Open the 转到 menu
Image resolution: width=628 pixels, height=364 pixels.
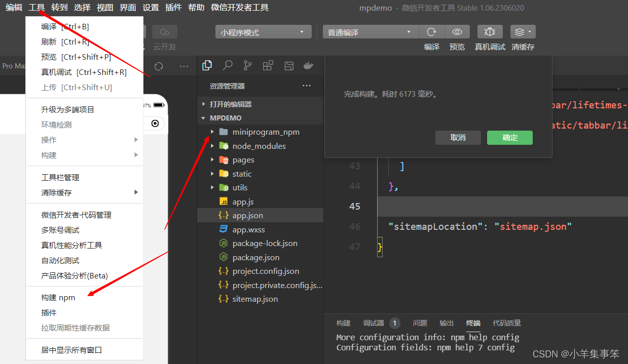click(59, 7)
